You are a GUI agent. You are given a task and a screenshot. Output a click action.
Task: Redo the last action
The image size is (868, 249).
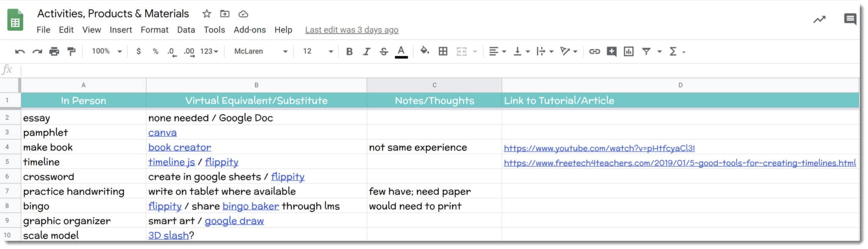[37, 51]
